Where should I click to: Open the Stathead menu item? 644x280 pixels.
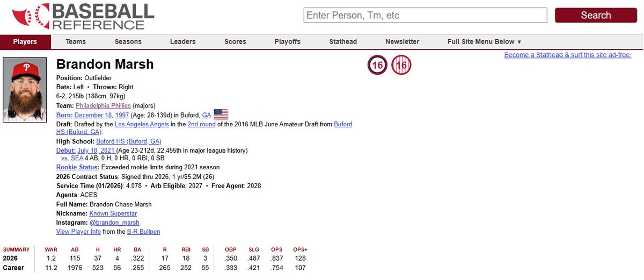click(x=343, y=41)
